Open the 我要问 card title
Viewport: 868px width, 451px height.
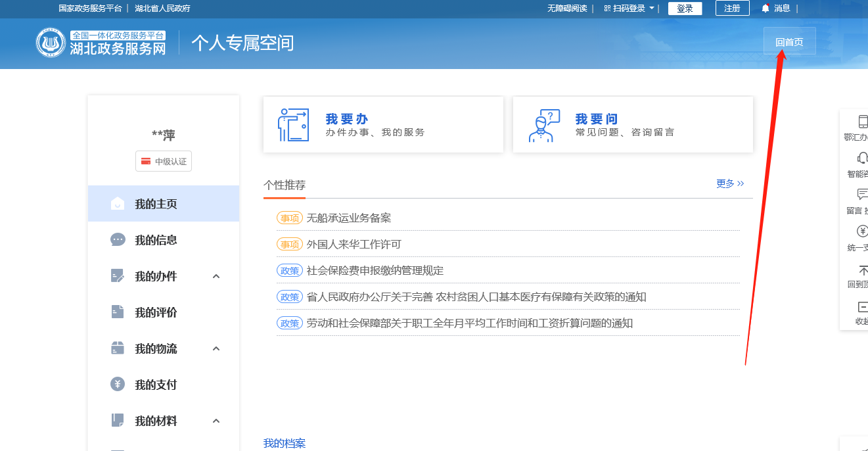point(597,119)
